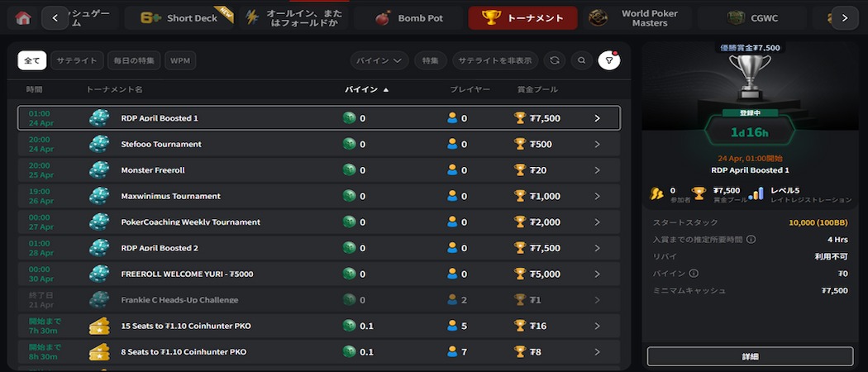
Task: Open the filter funnel icon
Action: (x=609, y=60)
